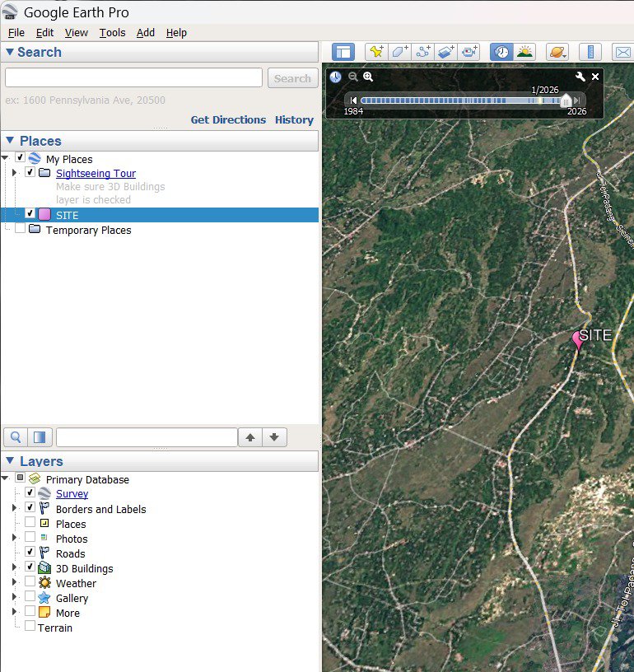Click the Survey layer globe icon

click(44, 493)
